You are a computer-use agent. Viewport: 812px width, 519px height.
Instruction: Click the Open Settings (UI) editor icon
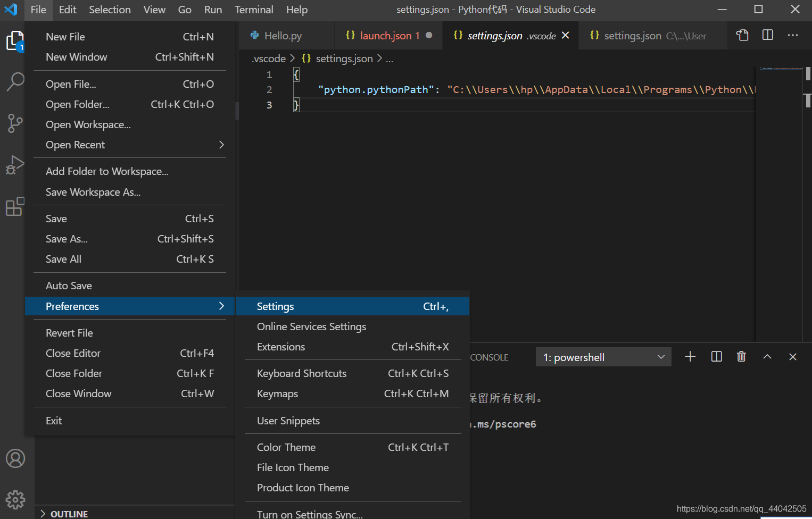(742, 35)
